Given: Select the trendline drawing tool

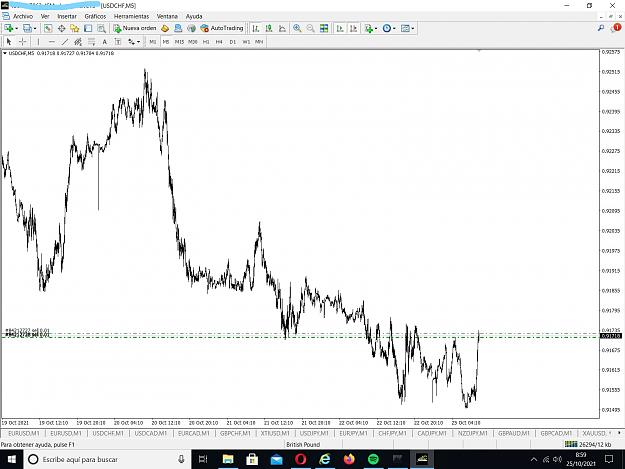Looking at the screenshot, I should point(65,41).
